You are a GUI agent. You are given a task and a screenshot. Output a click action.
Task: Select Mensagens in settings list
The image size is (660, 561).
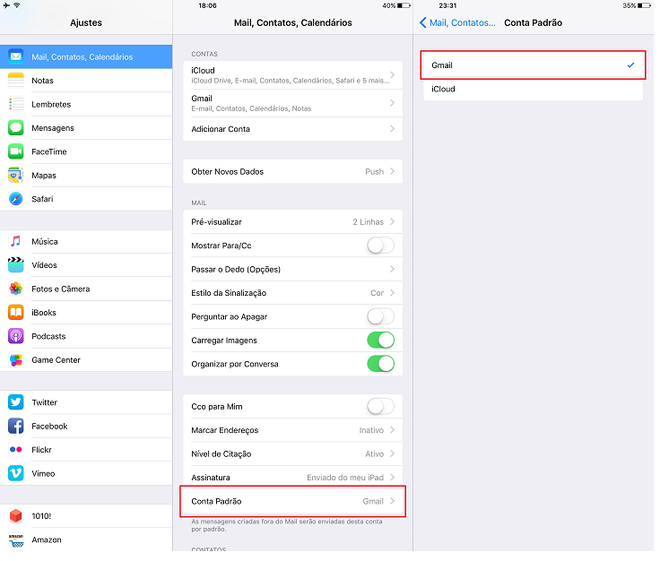tap(86, 128)
